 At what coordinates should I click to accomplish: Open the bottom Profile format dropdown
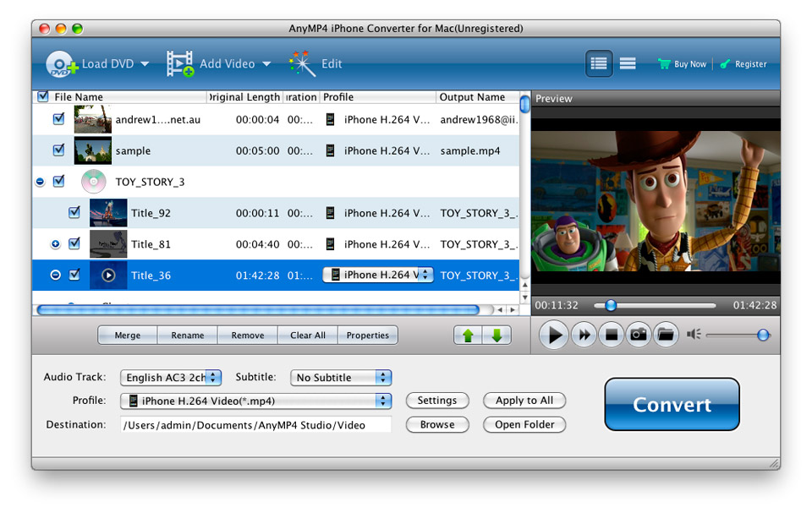point(255,401)
